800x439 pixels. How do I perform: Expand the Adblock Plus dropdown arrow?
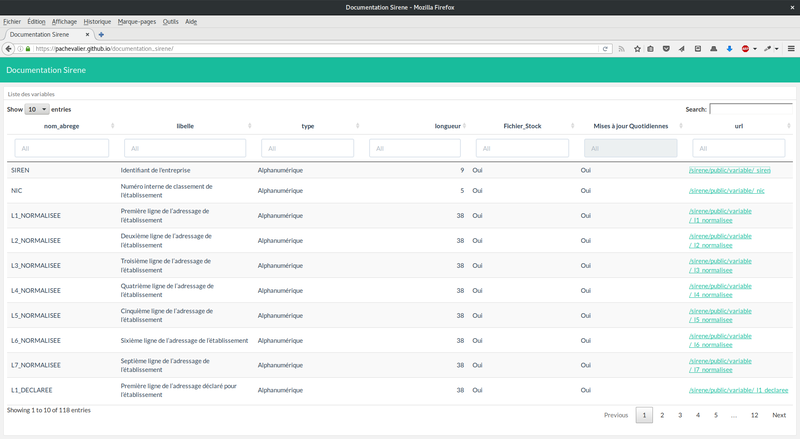tap(755, 48)
